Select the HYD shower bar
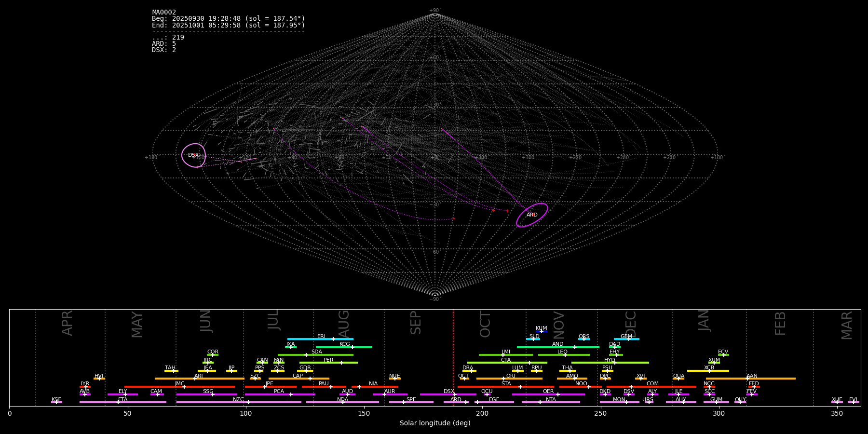This screenshot has width=868, height=434. tap(610, 363)
